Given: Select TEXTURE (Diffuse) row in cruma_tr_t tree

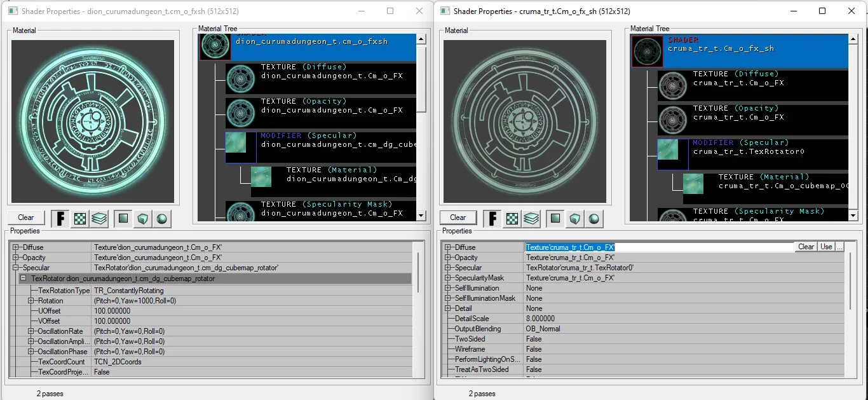Looking at the screenshot, I should click(x=752, y=85).
